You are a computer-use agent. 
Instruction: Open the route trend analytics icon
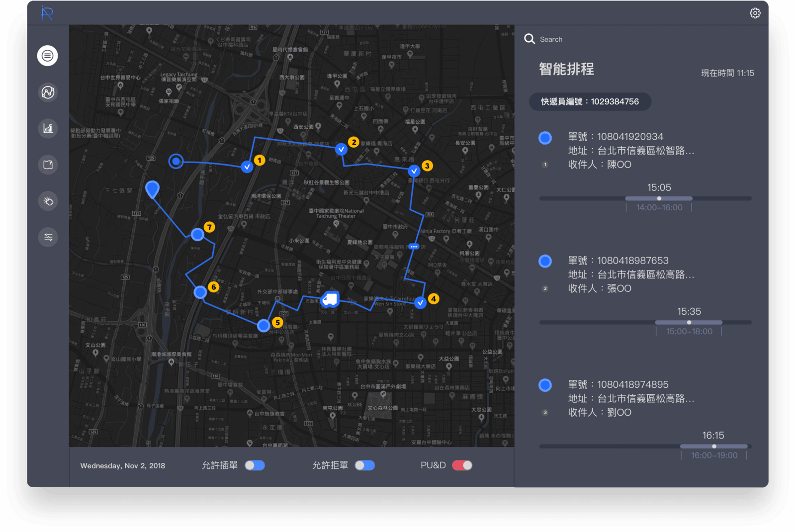[x=48, y=92]
